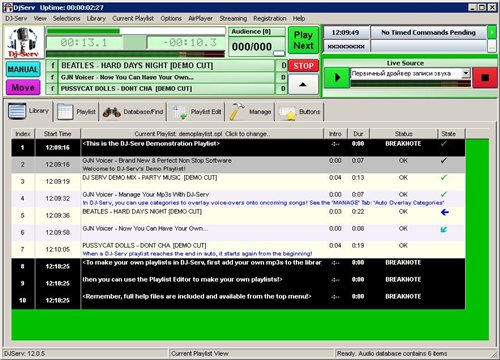Click the f button beside GJN Voicer track
The width and height of the screenshot is (500, 360).
tap(52, 77)
